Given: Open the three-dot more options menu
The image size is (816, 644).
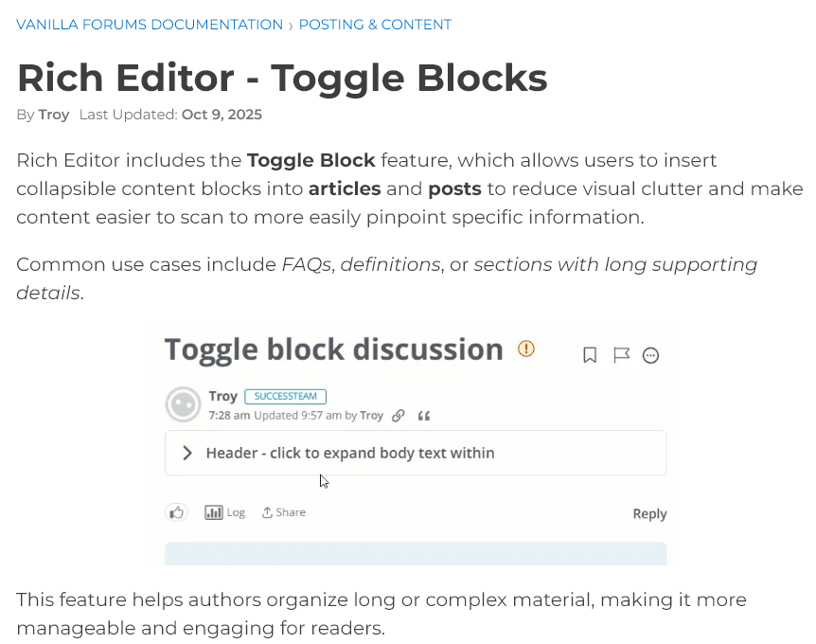Looking at the screenshot, I should click(650, 355).
